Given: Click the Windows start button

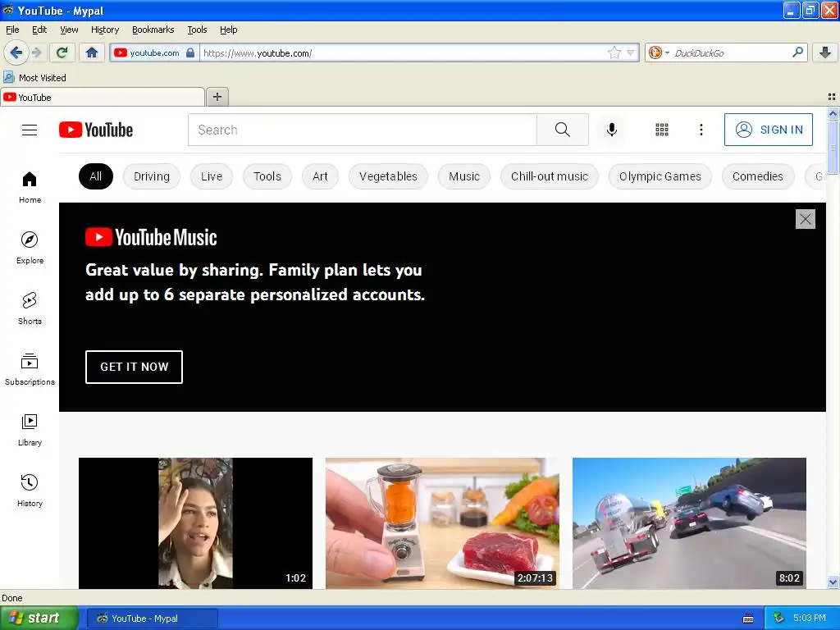Looking at the screenshot, I should [39, 619].
